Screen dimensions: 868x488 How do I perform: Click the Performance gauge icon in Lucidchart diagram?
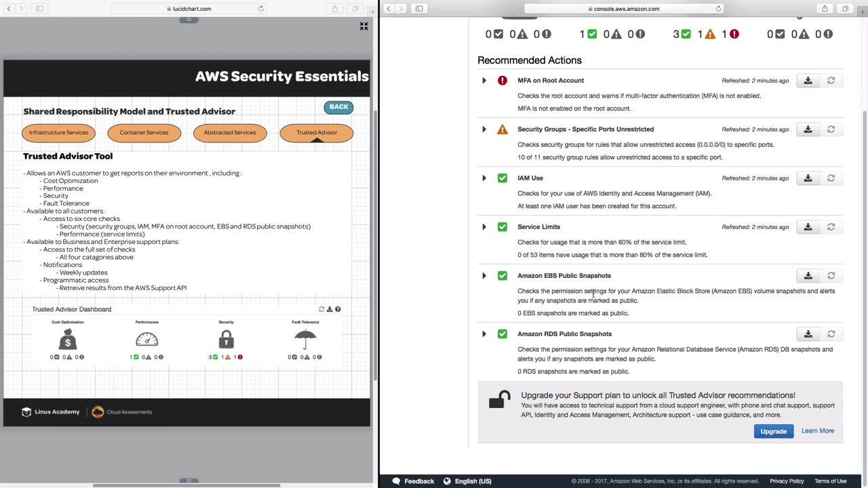point(146,339)
